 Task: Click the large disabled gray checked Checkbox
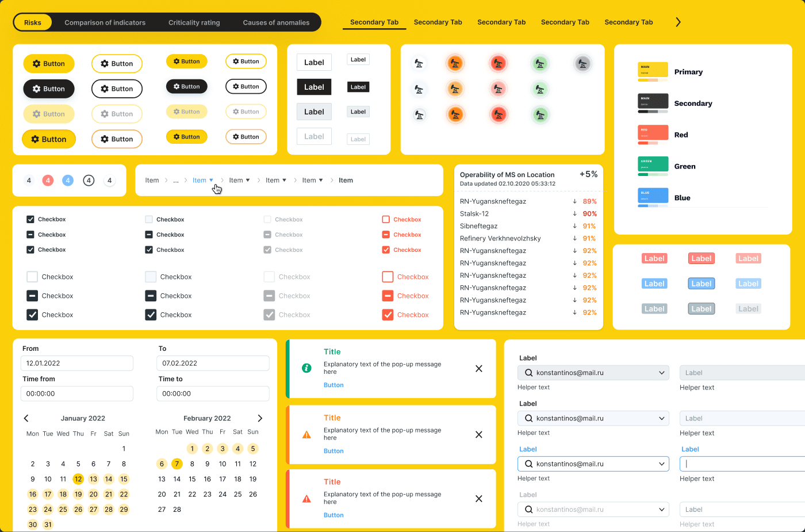click(x=269, y=315)
